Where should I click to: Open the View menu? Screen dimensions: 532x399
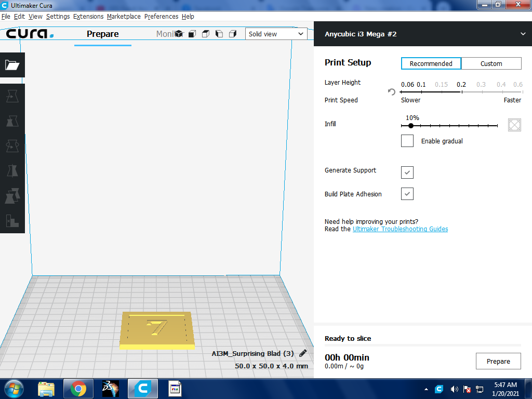coord(35,16)
